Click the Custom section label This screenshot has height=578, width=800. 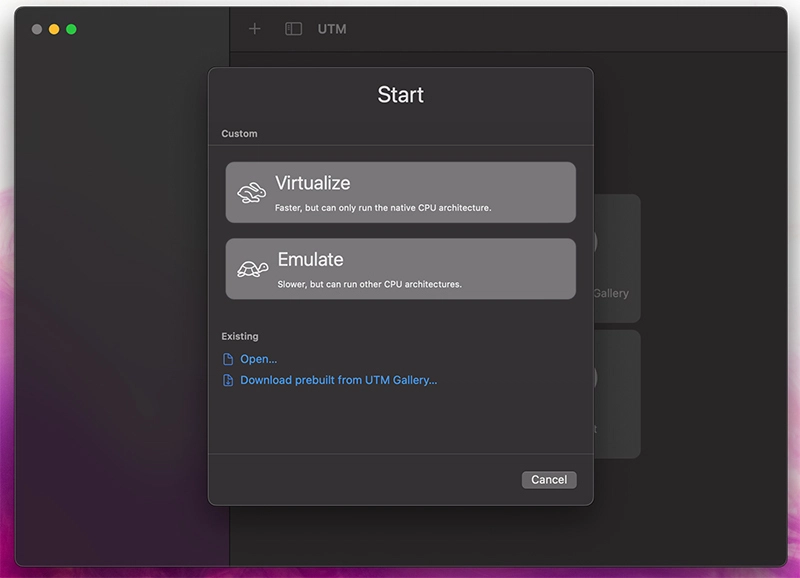point(239,134)
